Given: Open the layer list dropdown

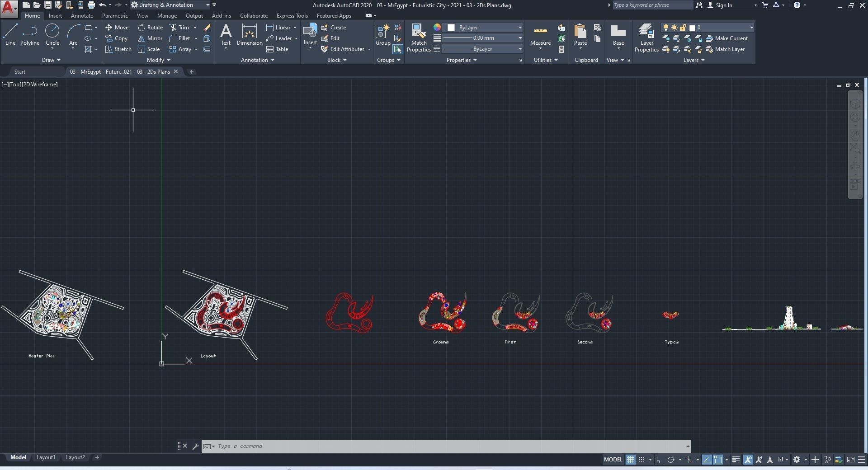Looking at the screenshot, I should tap(708, 28).
